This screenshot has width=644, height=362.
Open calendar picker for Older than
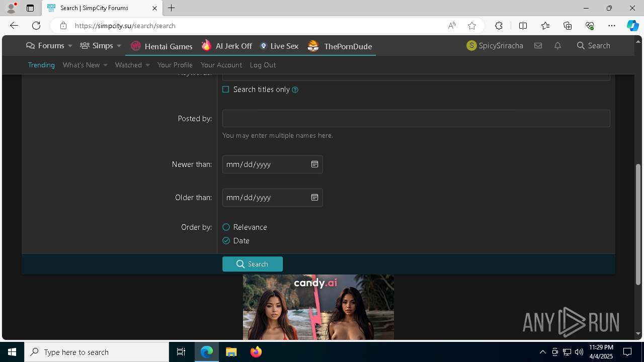coord(314,198)
